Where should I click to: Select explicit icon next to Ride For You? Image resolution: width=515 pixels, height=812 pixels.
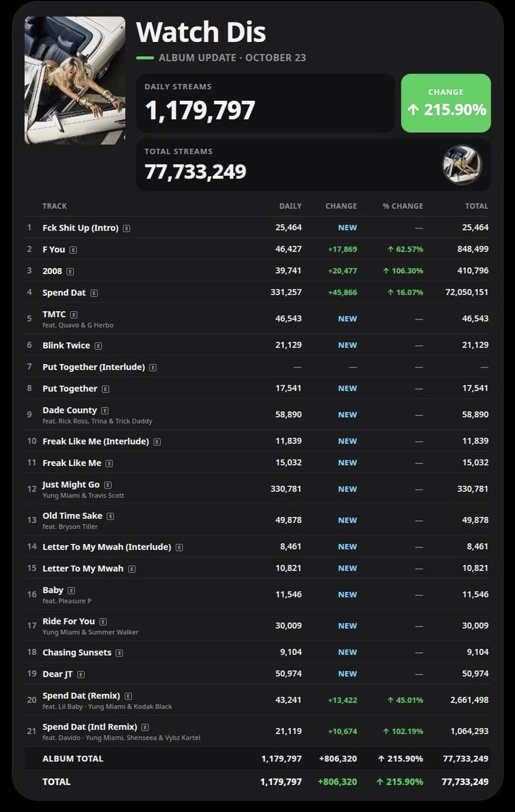pos(103,622)
